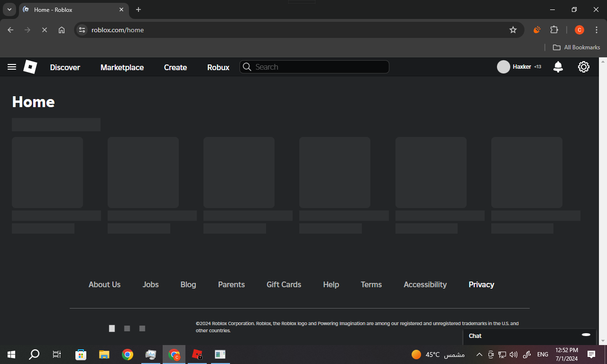
Task: Open the Gift Cards footer link
Action: [284, 284]
